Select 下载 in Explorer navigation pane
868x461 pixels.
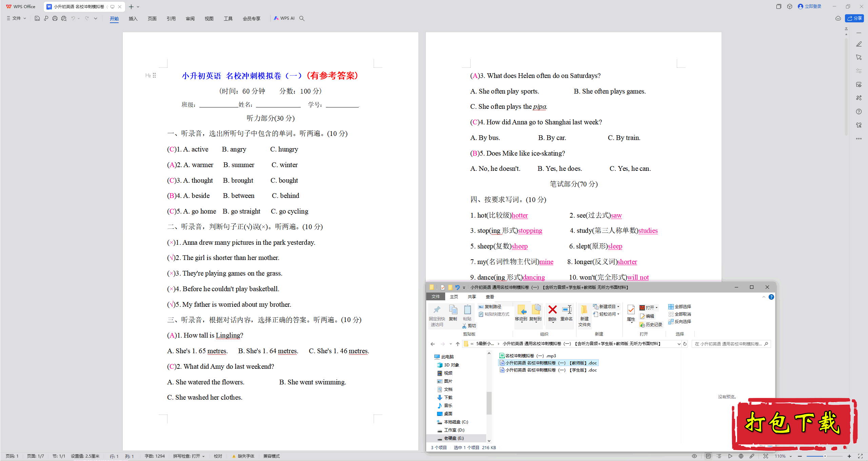(445, 398)
